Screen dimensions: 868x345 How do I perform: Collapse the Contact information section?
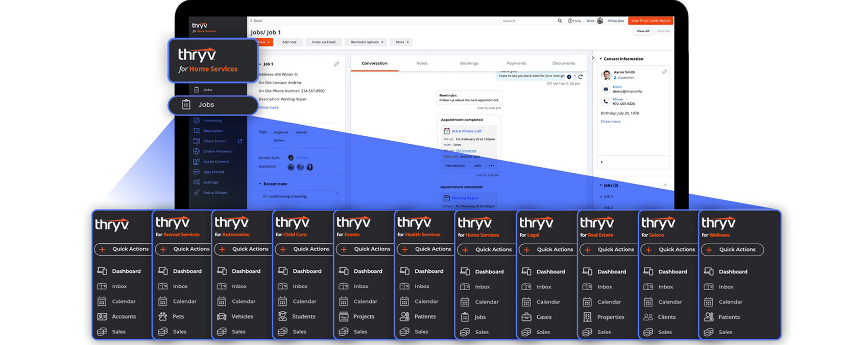(x=601, y=59)
